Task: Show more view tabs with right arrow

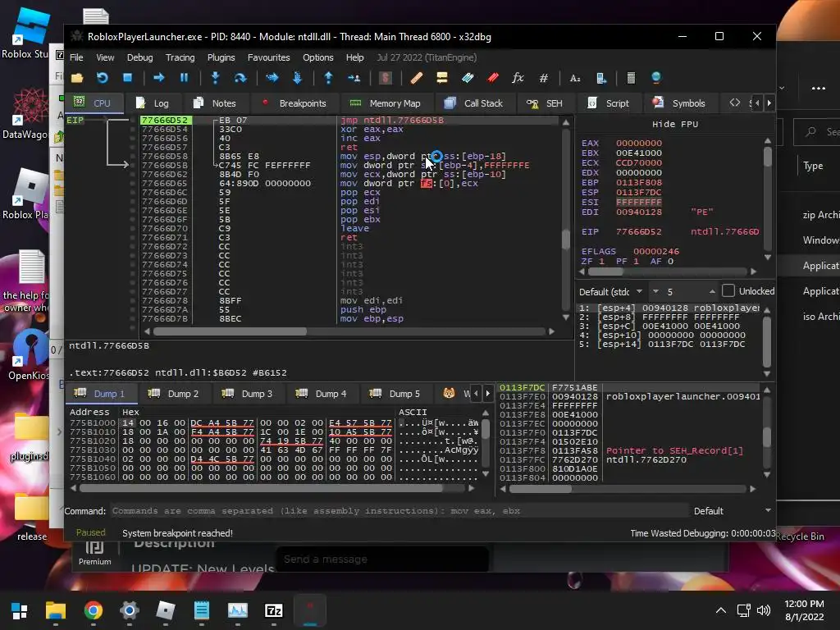Action: (x=769, y=103)
